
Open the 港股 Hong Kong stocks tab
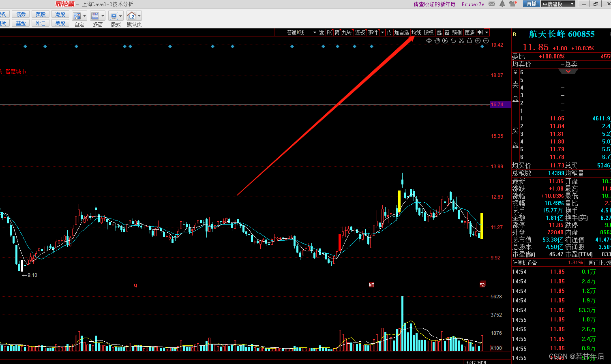click(x=60, y=14)
